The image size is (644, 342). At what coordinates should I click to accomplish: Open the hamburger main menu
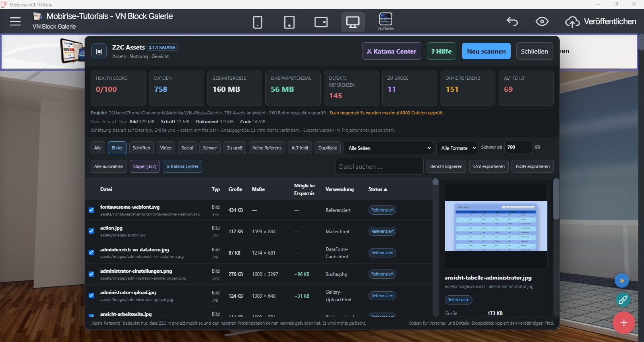point(15,21)
